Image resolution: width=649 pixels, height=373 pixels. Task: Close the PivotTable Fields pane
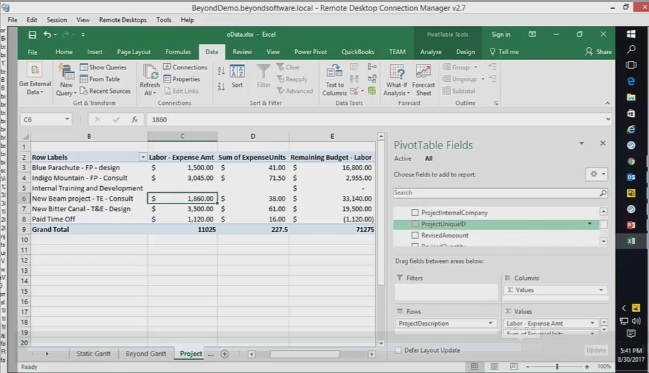coord(603,143)
